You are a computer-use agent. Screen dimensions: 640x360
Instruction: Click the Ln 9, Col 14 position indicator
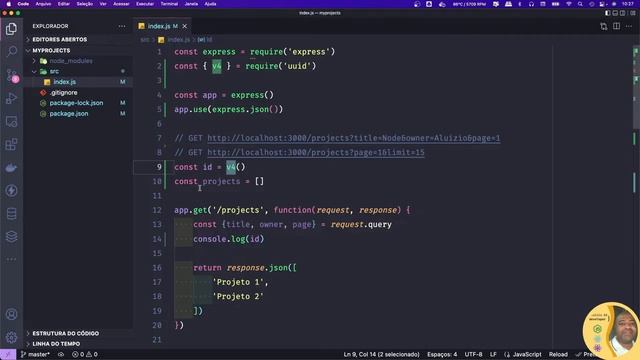coord(381,354)
